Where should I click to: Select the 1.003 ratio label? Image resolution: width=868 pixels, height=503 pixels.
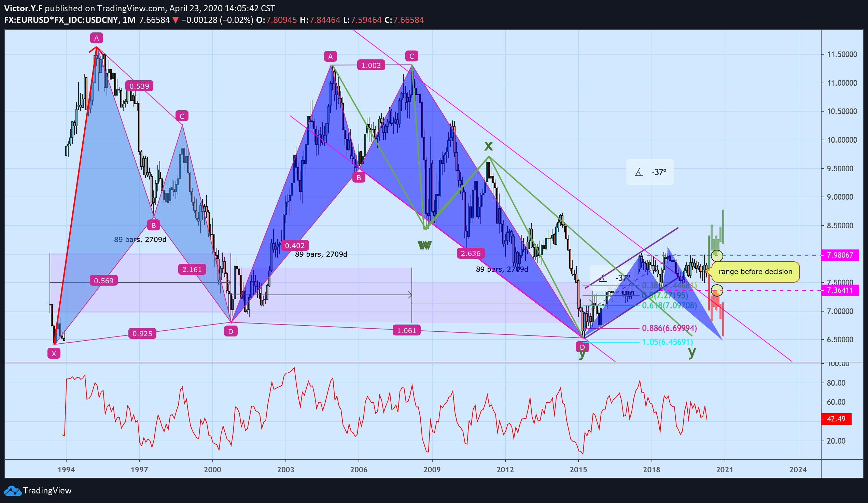pyautogui.click(x=371, y=66)
